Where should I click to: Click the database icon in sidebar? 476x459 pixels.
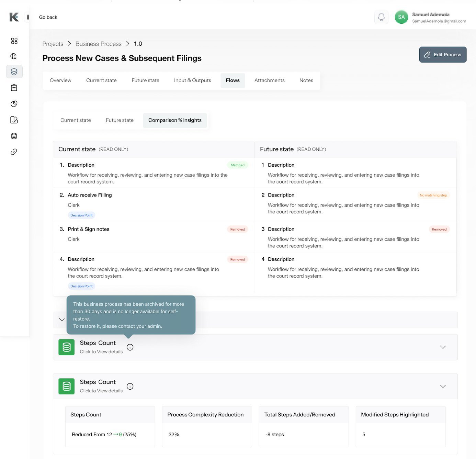click(14, 136)
